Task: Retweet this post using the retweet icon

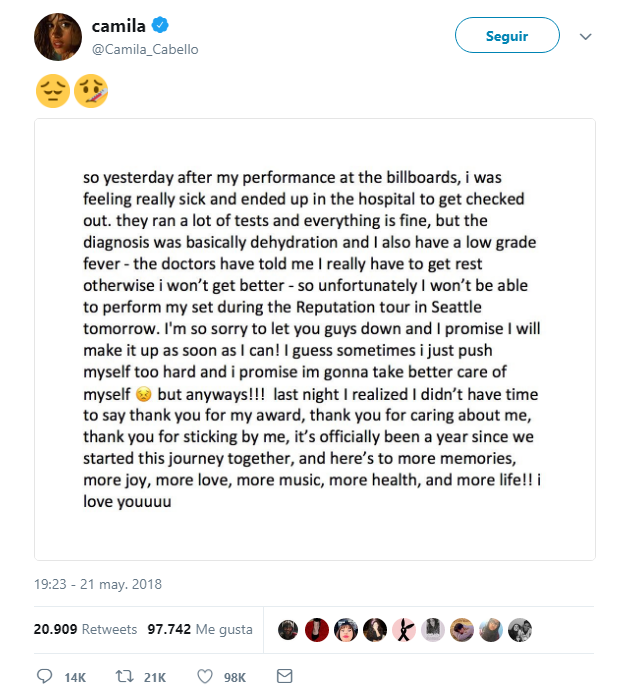Action: [x=125, y=677]
